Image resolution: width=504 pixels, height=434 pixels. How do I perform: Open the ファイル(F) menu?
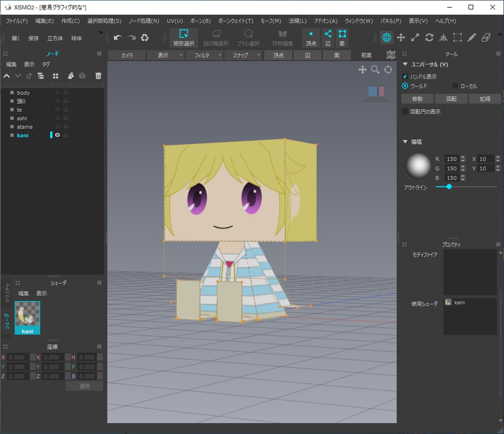pos(17,21)
